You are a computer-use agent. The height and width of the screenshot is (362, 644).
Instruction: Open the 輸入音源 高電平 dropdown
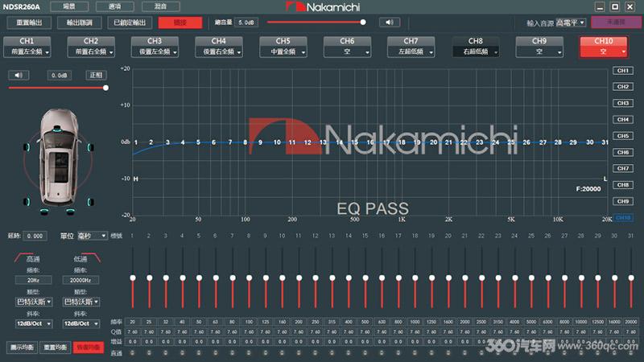571,23
